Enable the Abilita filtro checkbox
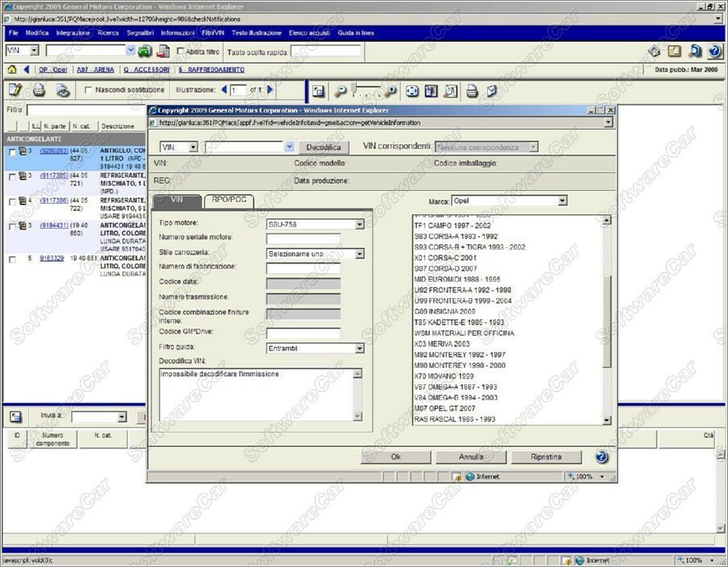Screen dimensions: 728x567 pyautogui.click(x=180, y=52)
